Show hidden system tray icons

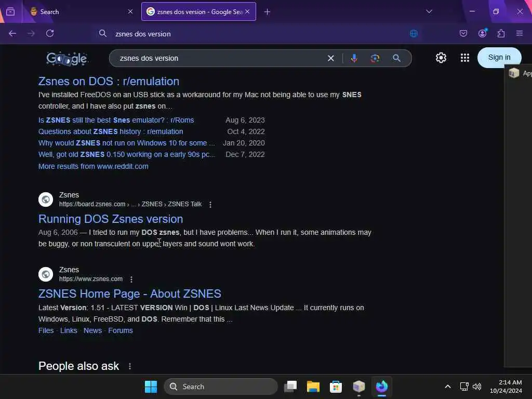448,387
